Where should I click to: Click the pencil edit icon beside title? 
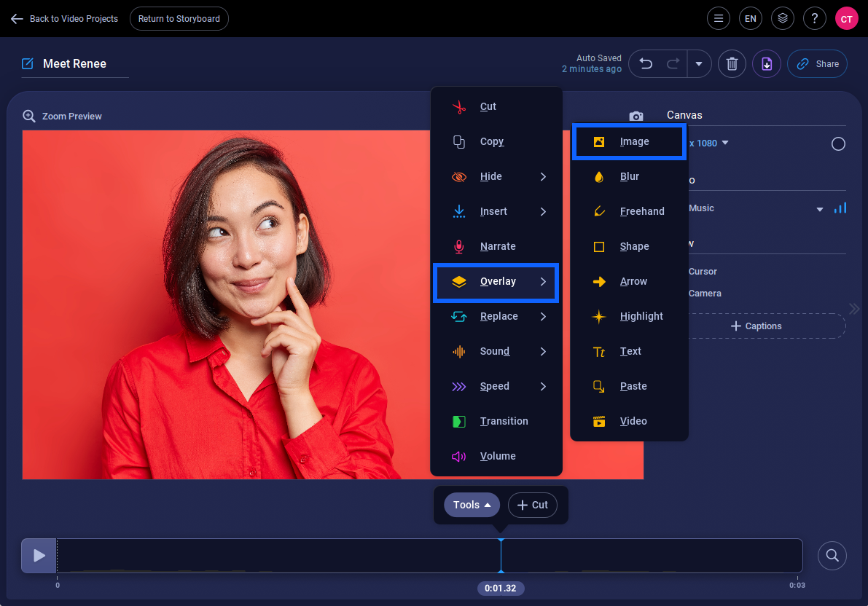click(28, 64)
